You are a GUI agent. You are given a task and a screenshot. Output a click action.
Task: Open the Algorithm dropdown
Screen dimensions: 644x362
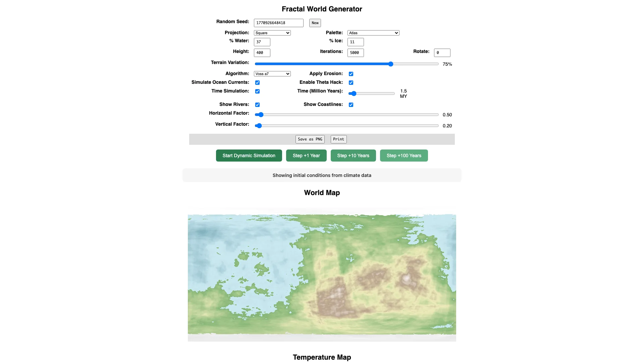pos(272,74)
